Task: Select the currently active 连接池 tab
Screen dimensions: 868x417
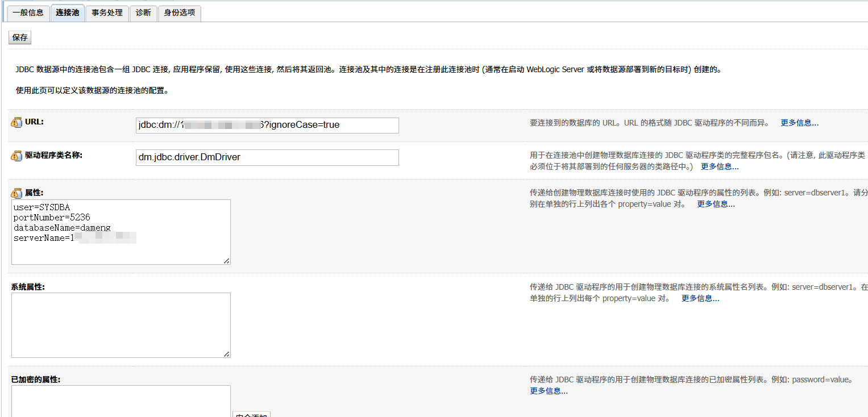Action: click(x=67, y=12)
